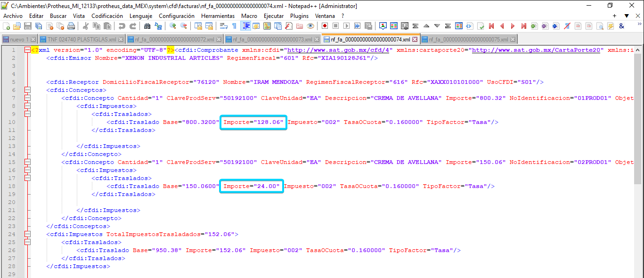This screenshot has width=644, height=278.
Task: Click the red first-difference arrow icon
Action: pyautogui.click(x=491, y=26)
